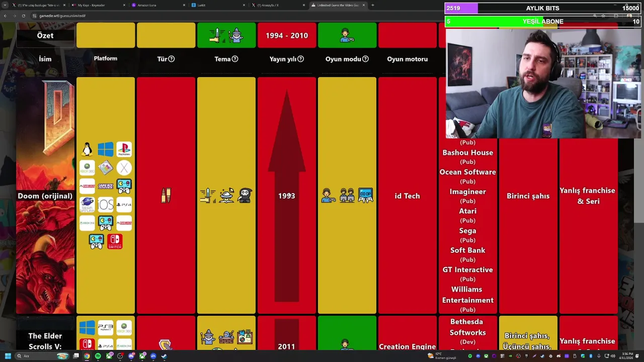Click the Oyun motoru column header
Screen dimensions: 644x362
point(408,59)
